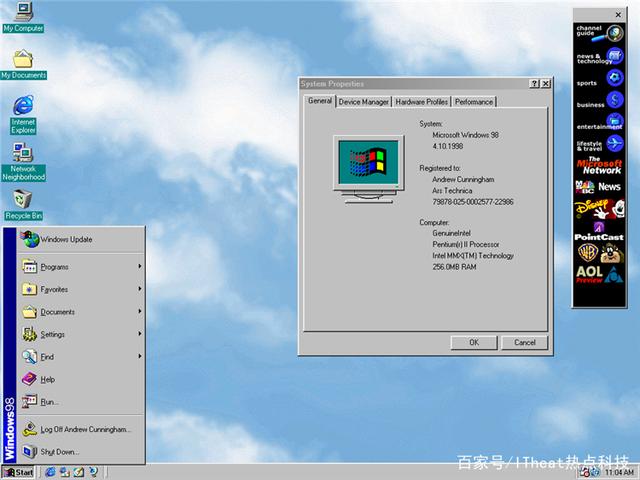Click the Find magnifier icon
The width and height of the screenshot is (640, 480).
[29, 357]
